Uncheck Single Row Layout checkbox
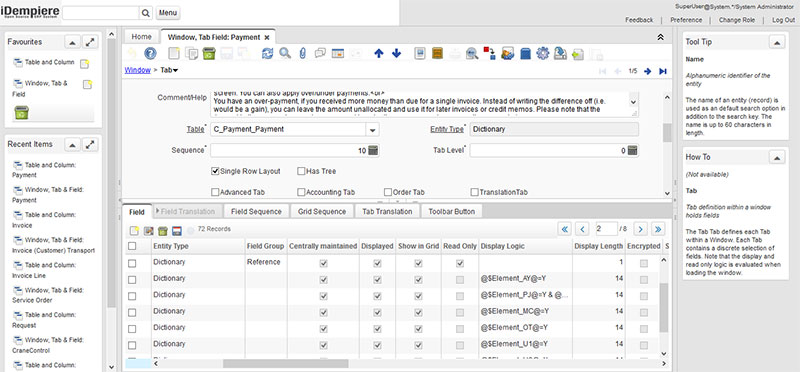Screen dimensions: 800x372 [215, 171]
